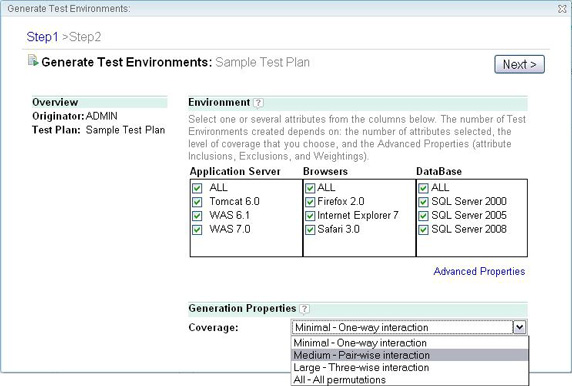Click the Coverage dropdown arrow
This screenshot has width=572, height=386.
tap(519, 327)
